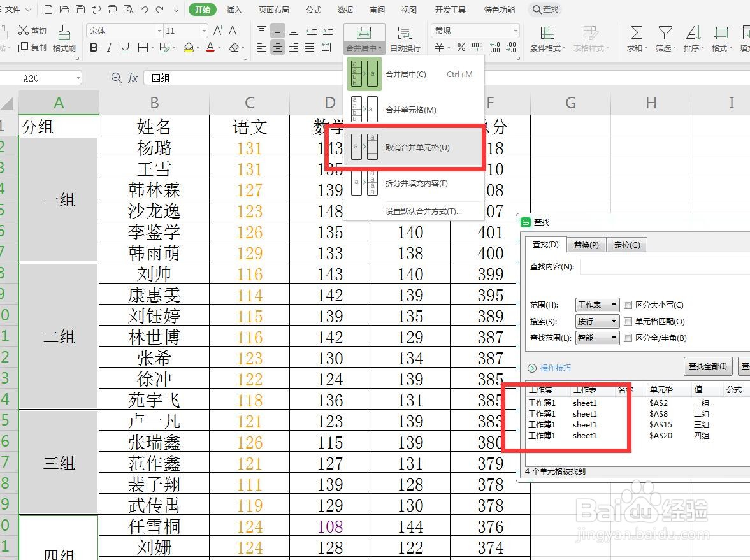This screenshot has height=560, width=750.
Task: Open the 数据 menu in the menu bar
Action: pos(345,10)
